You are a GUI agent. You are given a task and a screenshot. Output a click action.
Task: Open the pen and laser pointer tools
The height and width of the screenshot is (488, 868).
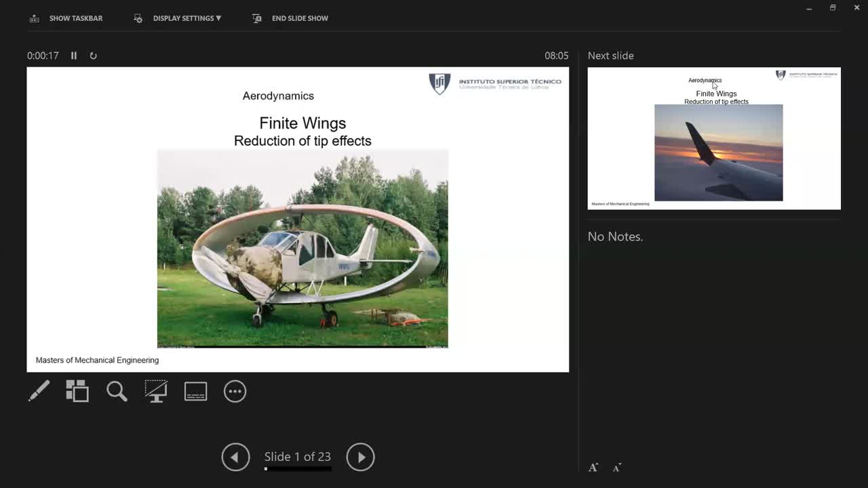(x=39, y=391)
